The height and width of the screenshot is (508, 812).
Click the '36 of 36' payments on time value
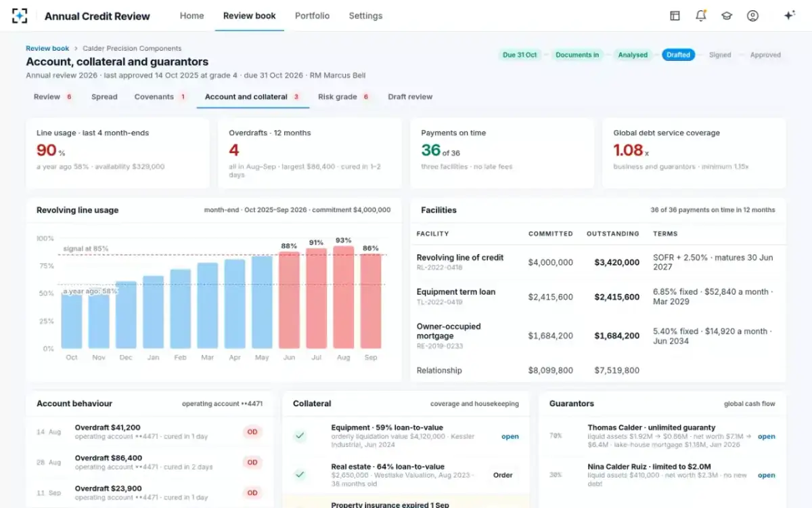tap(441, 150)
